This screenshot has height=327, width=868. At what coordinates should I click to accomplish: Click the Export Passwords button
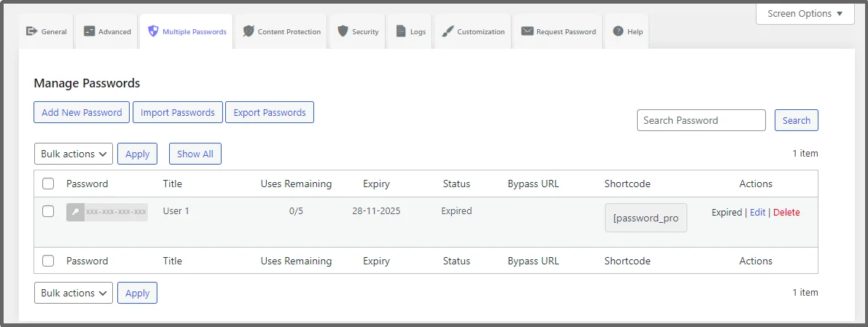(270, 112)
